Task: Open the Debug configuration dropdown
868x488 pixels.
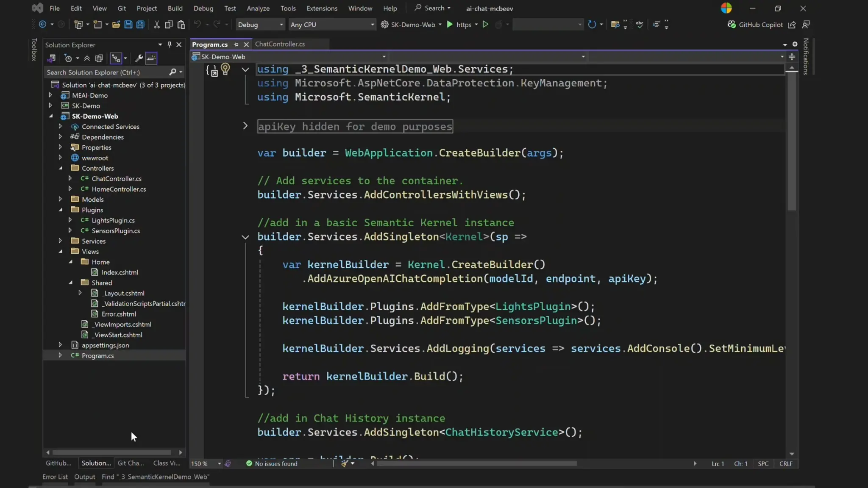Action: click(260, 25)
